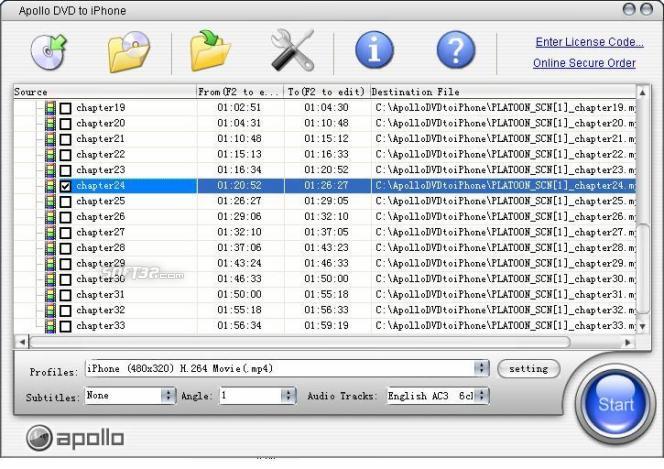The width and height of the screenshot is (664, 469).
Task: Click end time 01:59:19 for chapter33
Action: point(326,326)
